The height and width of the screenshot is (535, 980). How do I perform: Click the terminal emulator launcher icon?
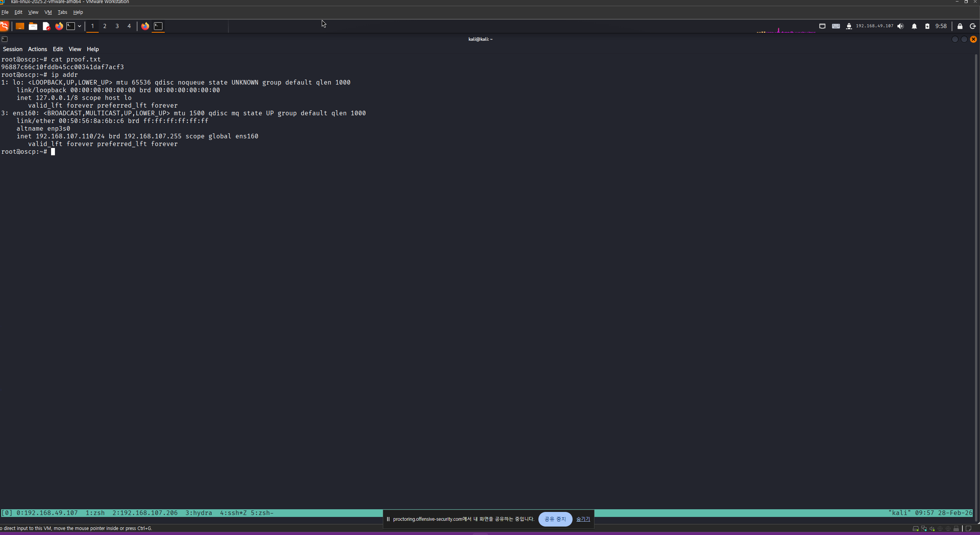[x=71, y=26]
